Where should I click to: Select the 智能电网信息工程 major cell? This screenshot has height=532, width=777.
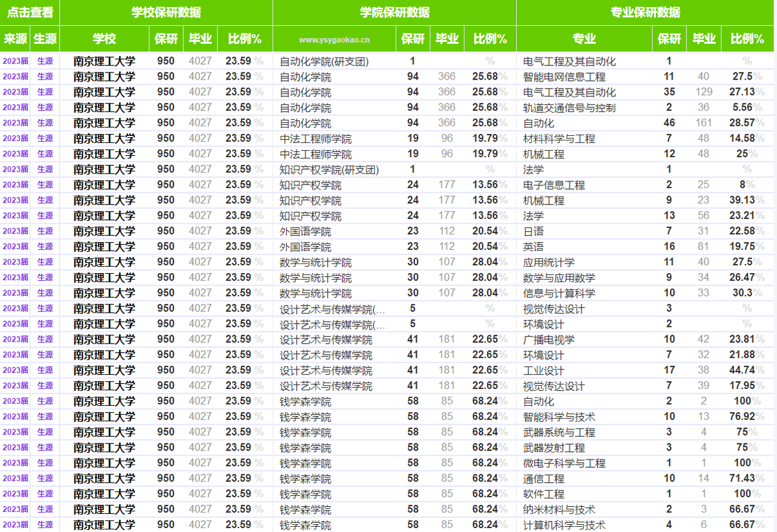564,77
